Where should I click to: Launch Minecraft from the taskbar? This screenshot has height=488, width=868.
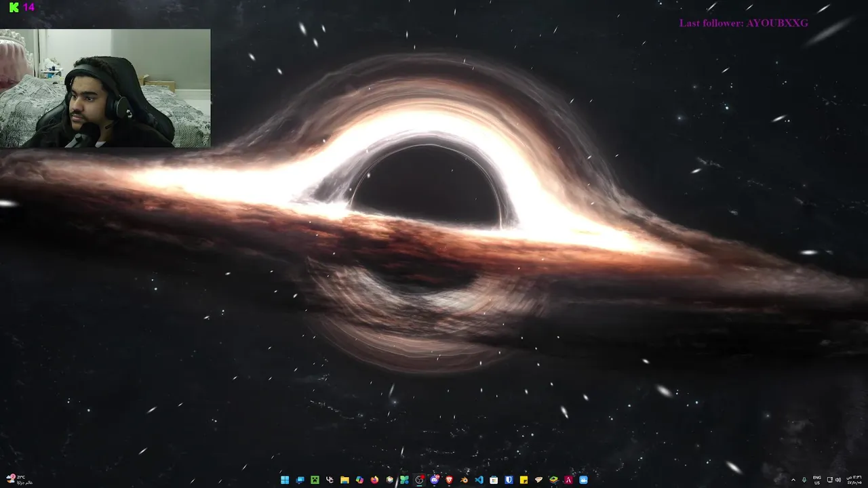pyautogui.click(x=315, y=480)
